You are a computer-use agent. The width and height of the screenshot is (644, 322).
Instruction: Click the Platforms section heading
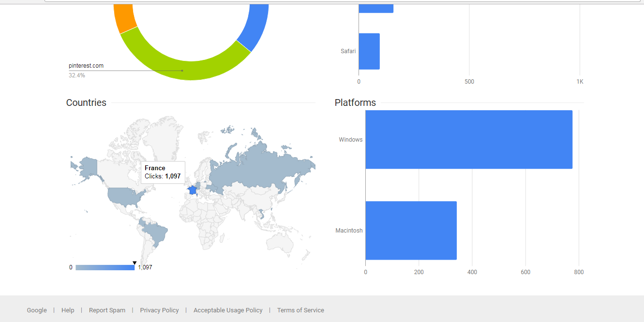coord(355,102)
